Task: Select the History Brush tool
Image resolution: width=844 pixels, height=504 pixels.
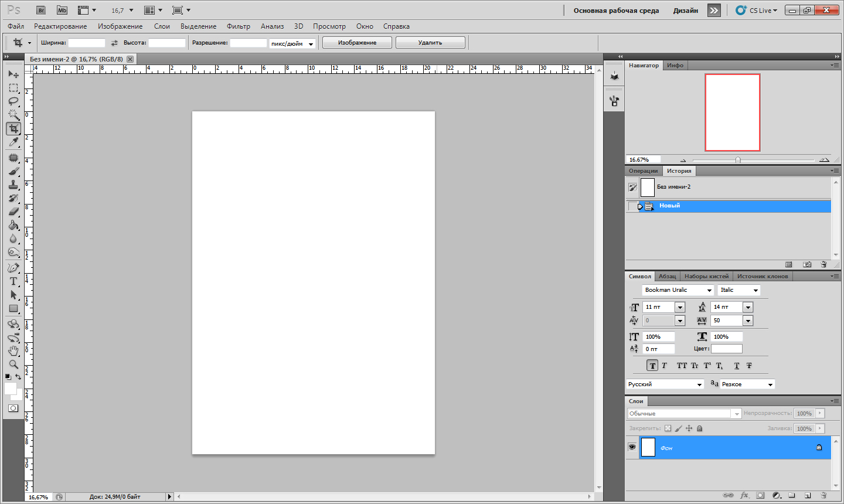Action: (13, 198)
